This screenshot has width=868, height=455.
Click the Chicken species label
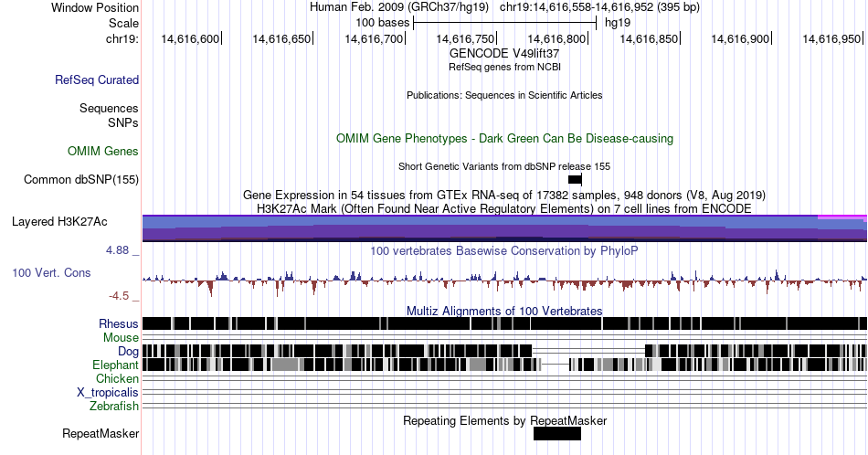click(x=117, y=378)
